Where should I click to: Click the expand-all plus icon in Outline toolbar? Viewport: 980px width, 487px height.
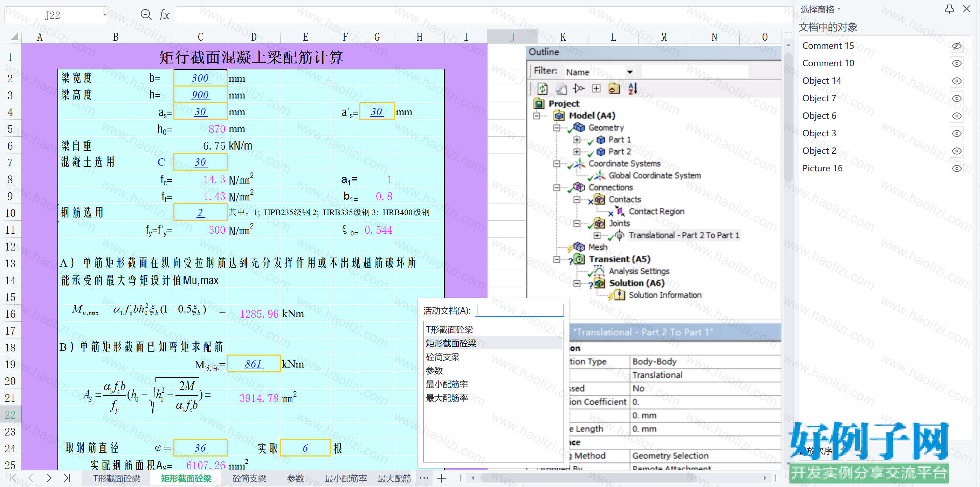tap(596, 89)
